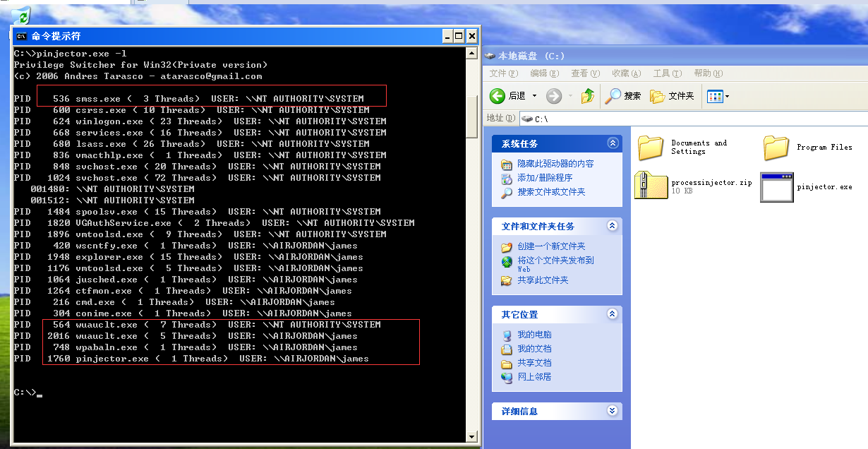Image resolution: width=868 pixels, height=449 pixels.
Task: Open the Views icon in Explorer toolbar
Action: point(714,96)
